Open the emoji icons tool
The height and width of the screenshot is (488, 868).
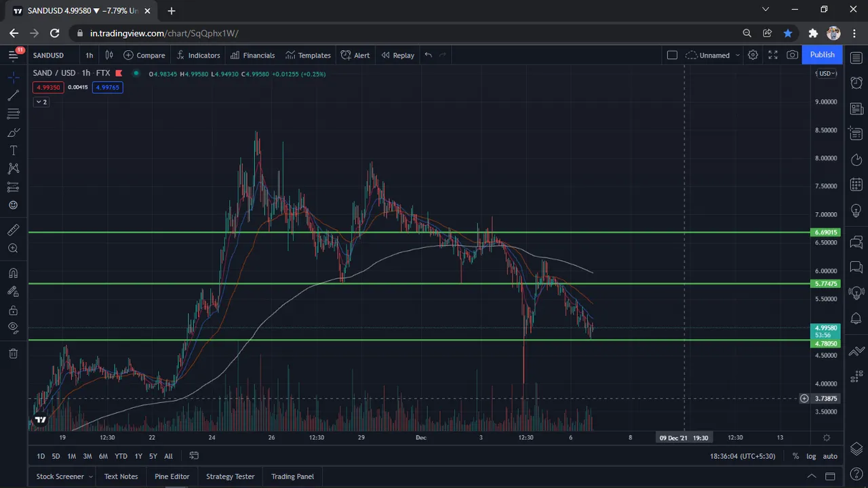point(13,205)
